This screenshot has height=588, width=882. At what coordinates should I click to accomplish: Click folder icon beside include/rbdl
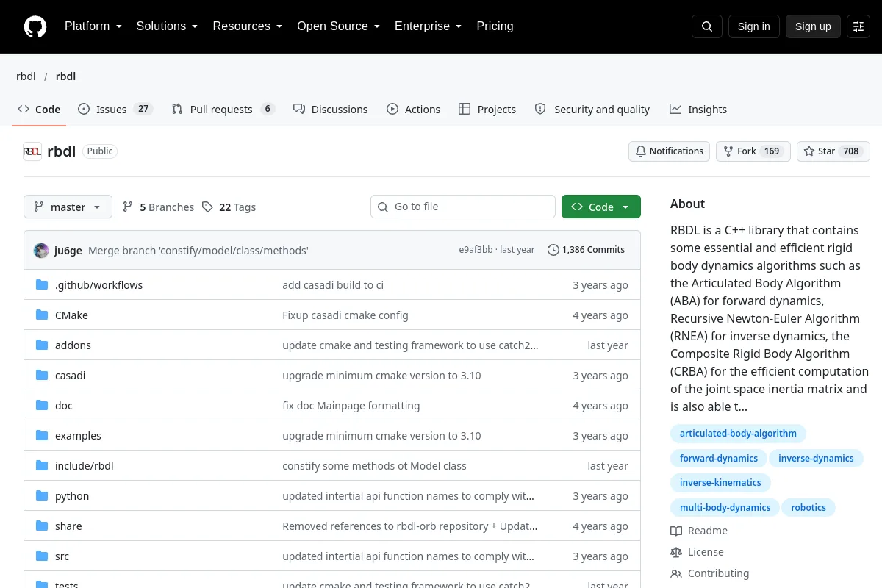42,466
